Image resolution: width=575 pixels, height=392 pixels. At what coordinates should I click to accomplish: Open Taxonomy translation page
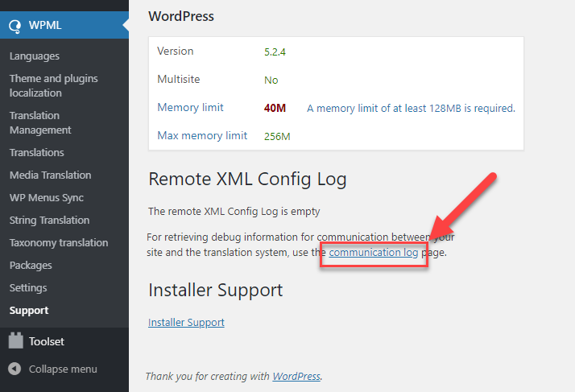coord(59,243)
